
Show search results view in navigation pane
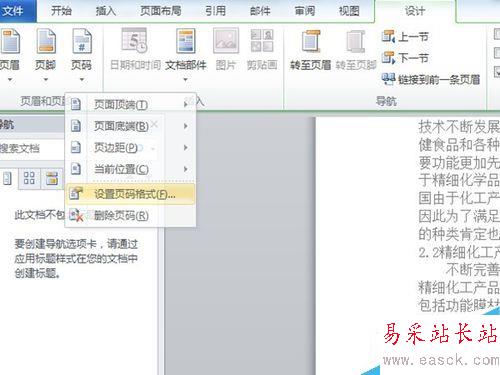[52, 178]
